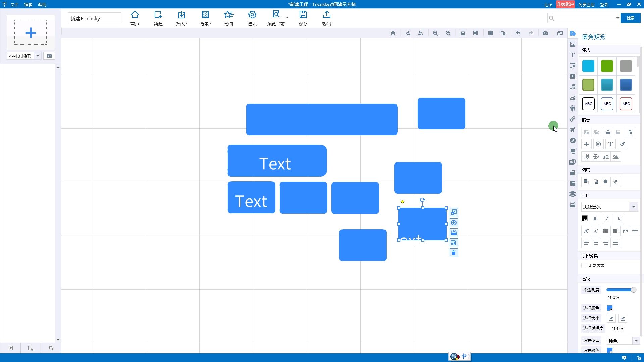Click the zoom in magnifier icon
This screenshot has width=644, height=362.
[435, 34]
